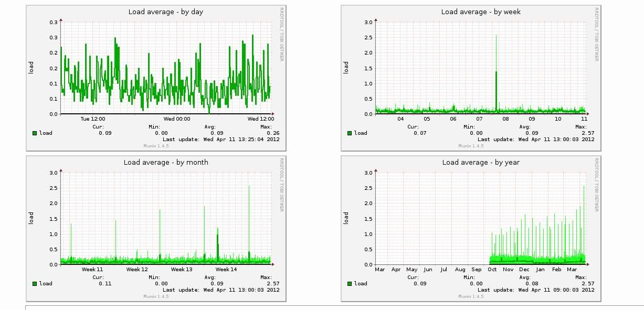
Task: Click Max value 0.26 in day graph
Action: pos(273,133)
